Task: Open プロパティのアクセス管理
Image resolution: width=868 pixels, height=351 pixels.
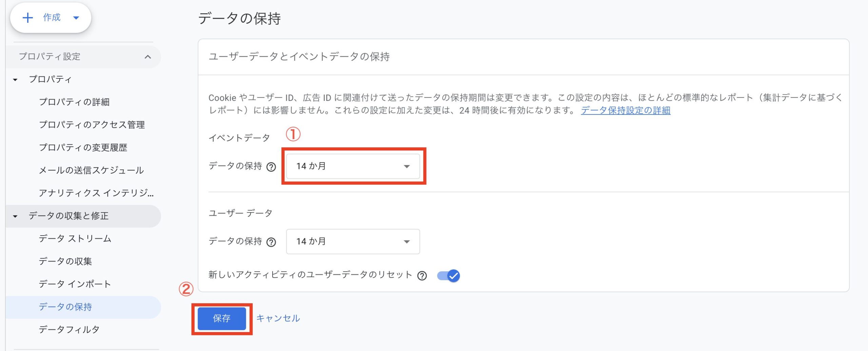Action: [92, 125]
